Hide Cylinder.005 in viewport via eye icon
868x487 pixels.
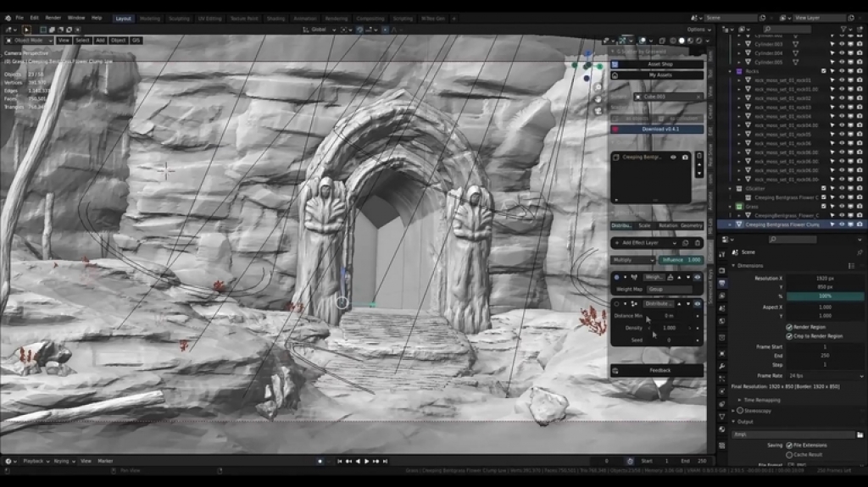[842, 63]
